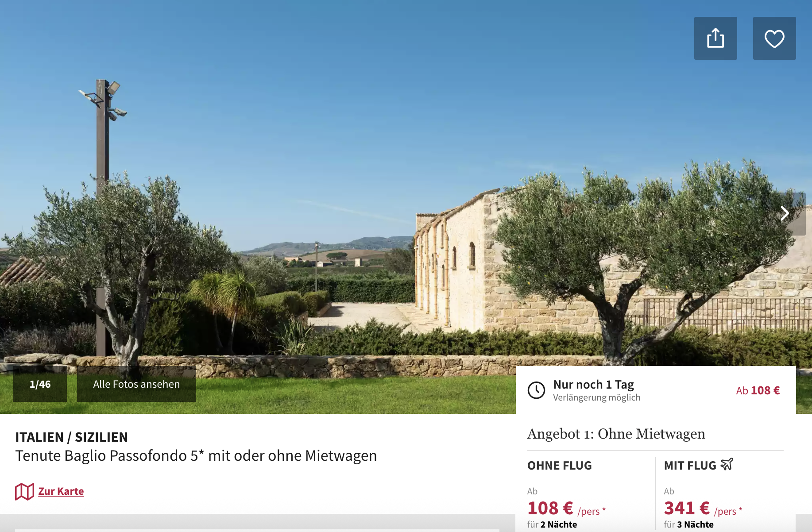Click the share icon button
The height and width of the screenshot is (532, 812).
(715, 38)
